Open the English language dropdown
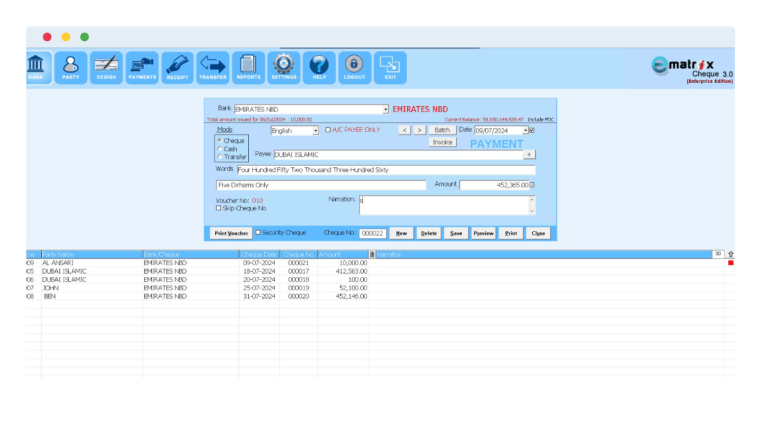The height and width of the screenshot is (425, 768). pyautogui.click(x=315, y=130)
